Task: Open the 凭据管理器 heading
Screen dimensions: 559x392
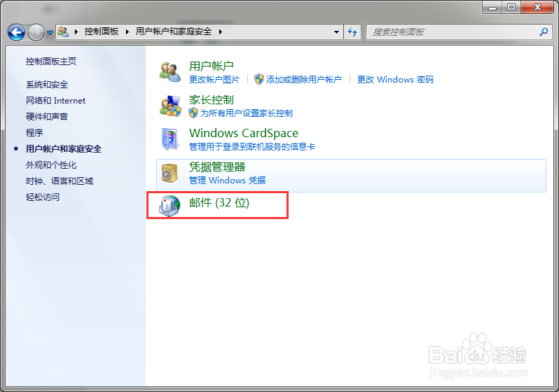Action: point(217,167)
